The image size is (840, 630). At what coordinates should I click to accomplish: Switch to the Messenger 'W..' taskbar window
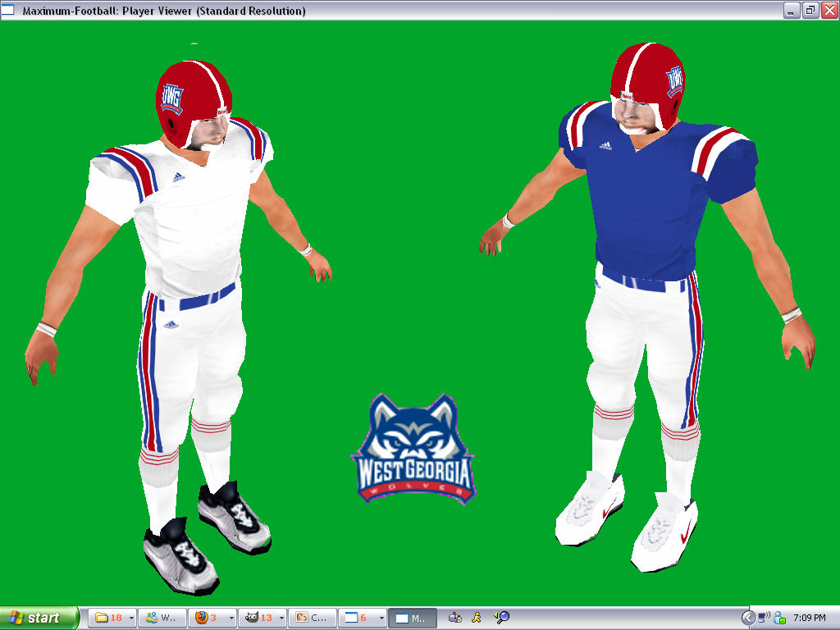click(162, 618)
